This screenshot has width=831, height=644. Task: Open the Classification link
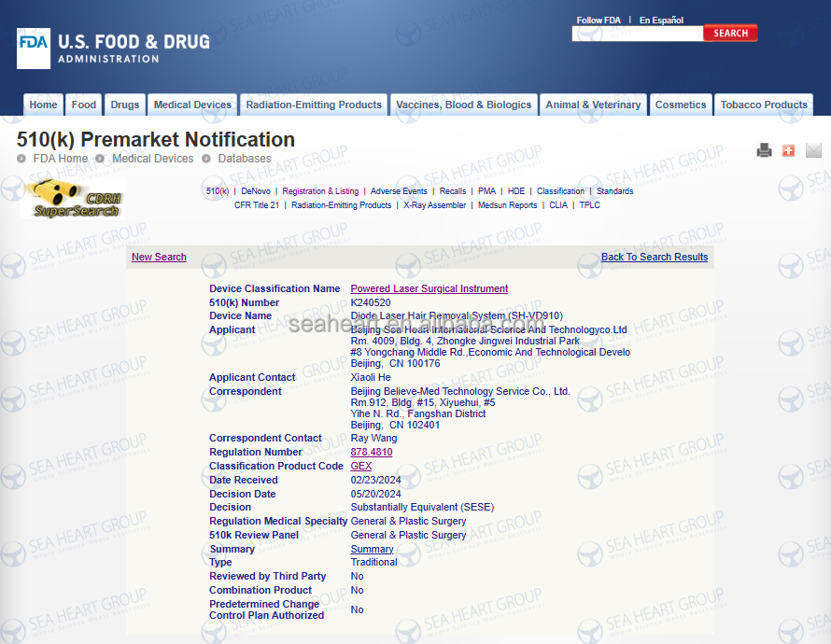click(560, 191)
